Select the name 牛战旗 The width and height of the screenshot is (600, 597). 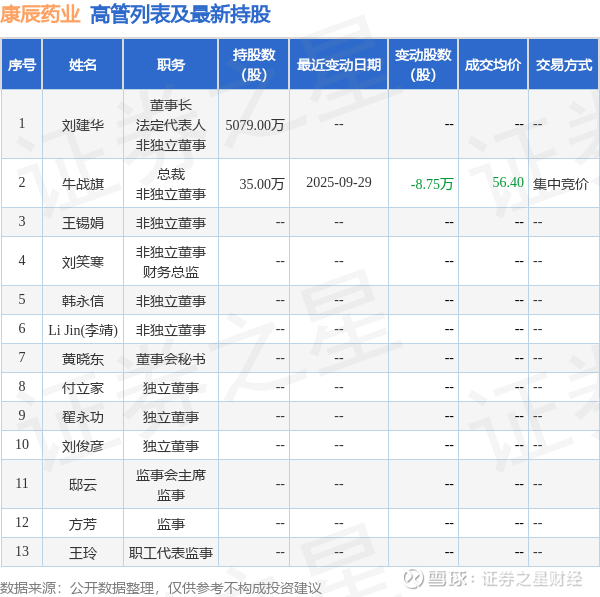83,184
